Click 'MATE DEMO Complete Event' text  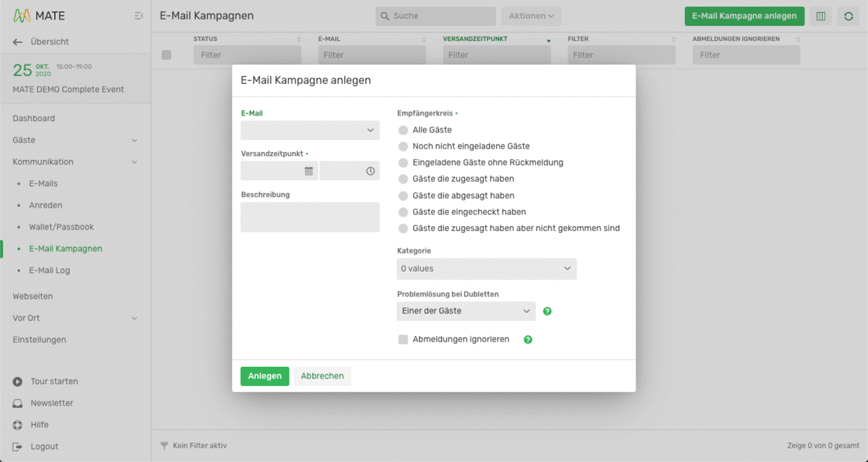(x=68, y=89)
